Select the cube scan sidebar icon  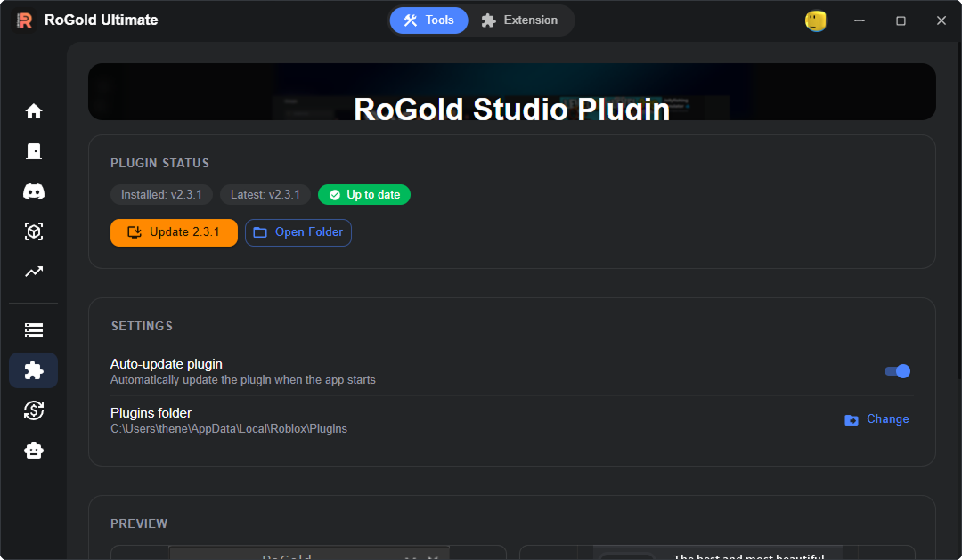34,231
